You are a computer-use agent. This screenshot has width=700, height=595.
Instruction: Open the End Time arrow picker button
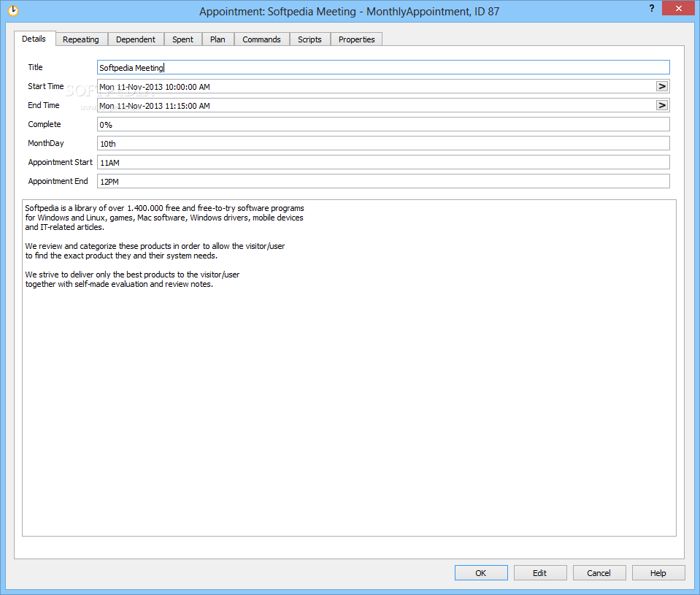point(662,105)
